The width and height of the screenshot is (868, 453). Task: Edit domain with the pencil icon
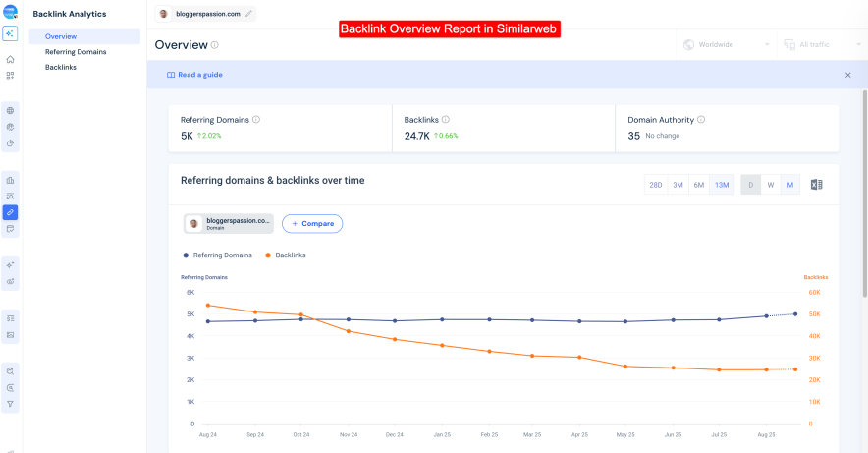click(x=248, y=14)
